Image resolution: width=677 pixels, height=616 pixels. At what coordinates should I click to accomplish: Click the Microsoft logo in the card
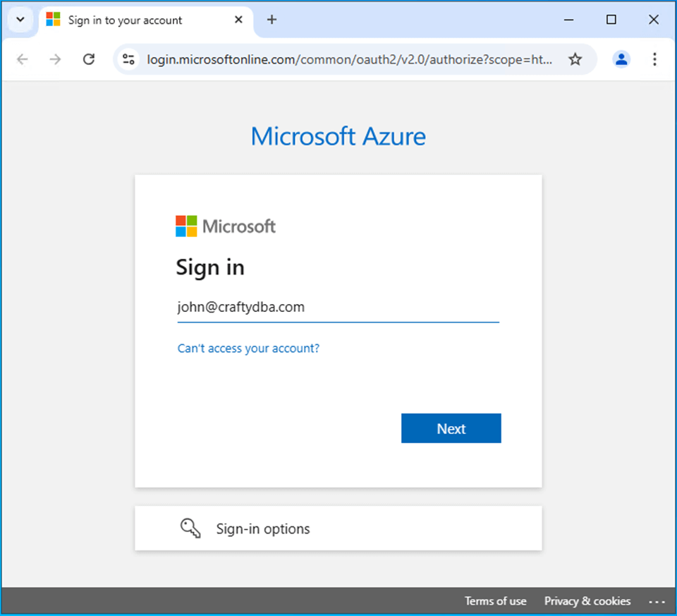pyautogui.click(x=226, y=227)
